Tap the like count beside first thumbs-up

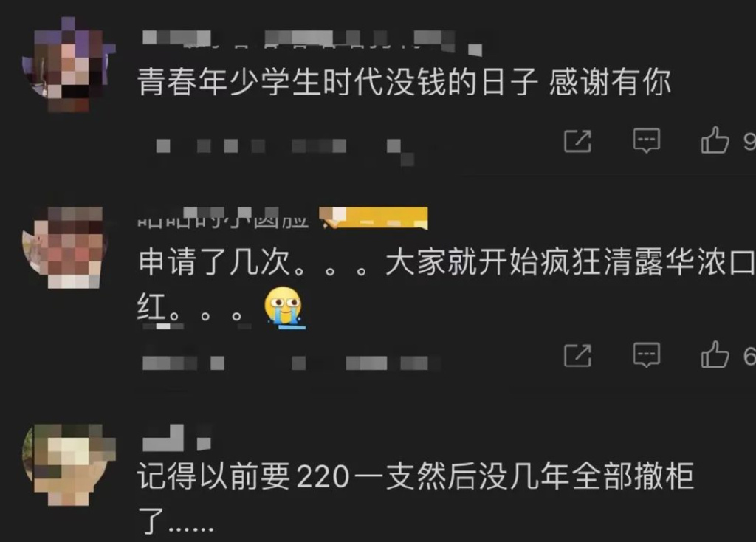[749, 141]
